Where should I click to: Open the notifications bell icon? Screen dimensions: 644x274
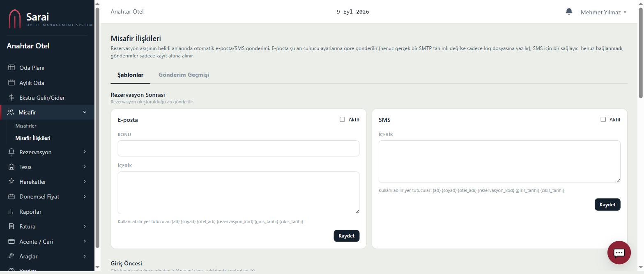[x=569, y=11]
